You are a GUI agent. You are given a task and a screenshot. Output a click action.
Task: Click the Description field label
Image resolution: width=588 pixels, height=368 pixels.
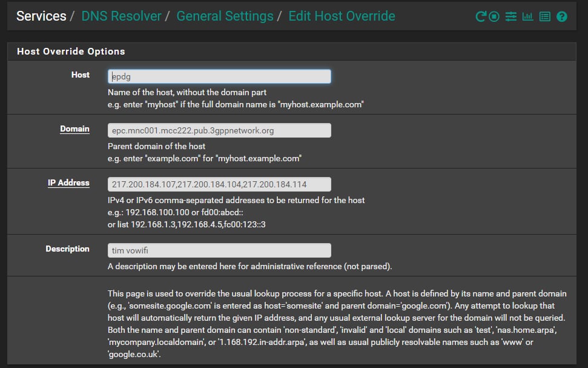point(67,249)
